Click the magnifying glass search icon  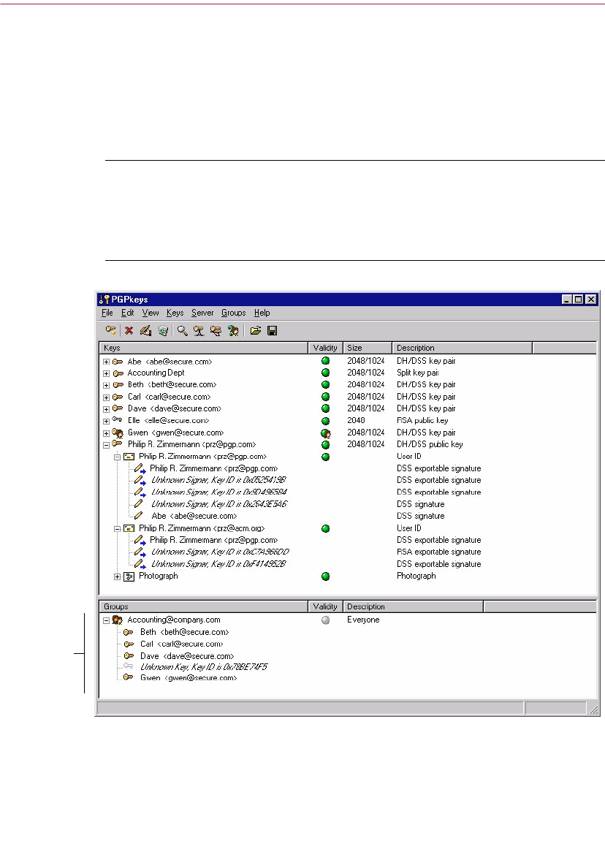(182, 330)
